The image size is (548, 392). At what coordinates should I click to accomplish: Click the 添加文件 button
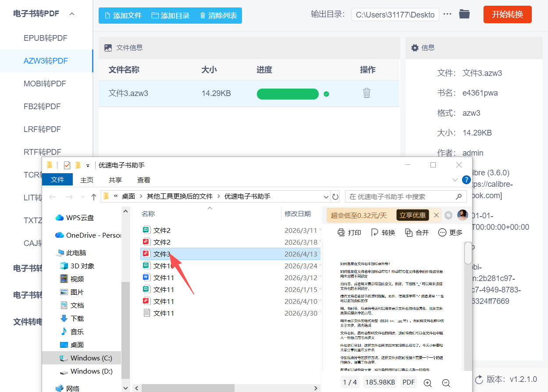[123, 15]
